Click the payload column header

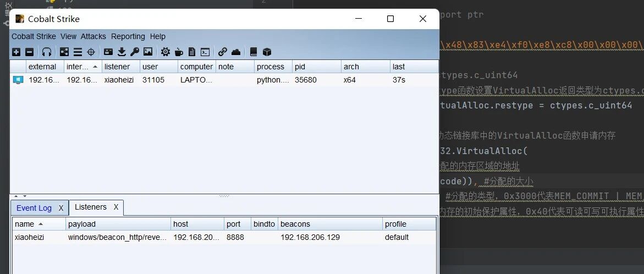tap(118, 224)
